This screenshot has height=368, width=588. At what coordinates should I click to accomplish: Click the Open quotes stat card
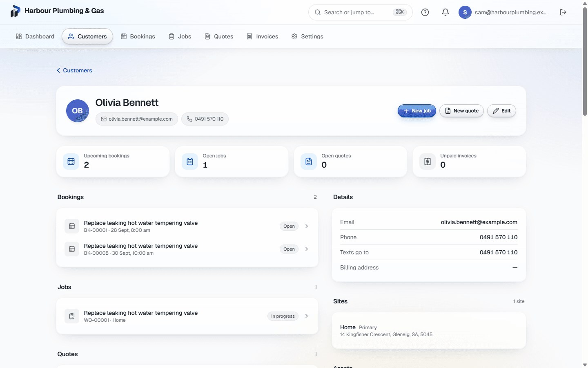click(350, 162)
